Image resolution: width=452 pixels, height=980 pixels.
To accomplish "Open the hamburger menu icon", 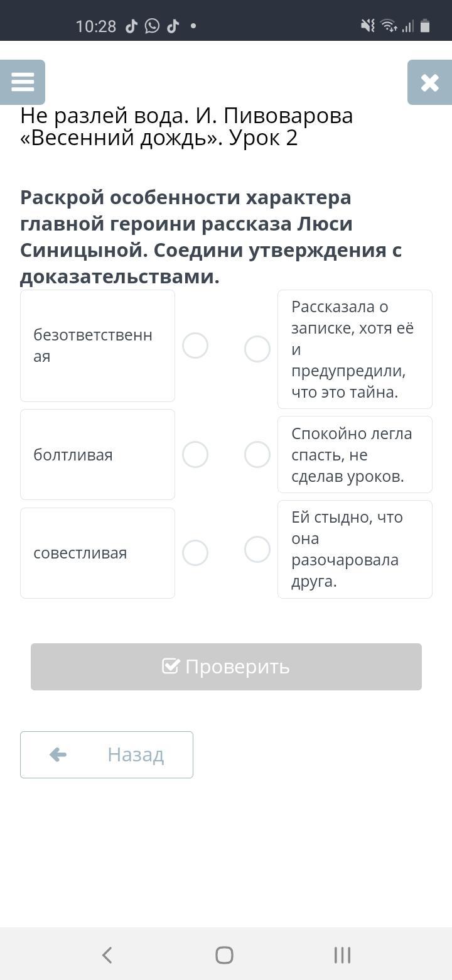I will click(x=23, y=82).
